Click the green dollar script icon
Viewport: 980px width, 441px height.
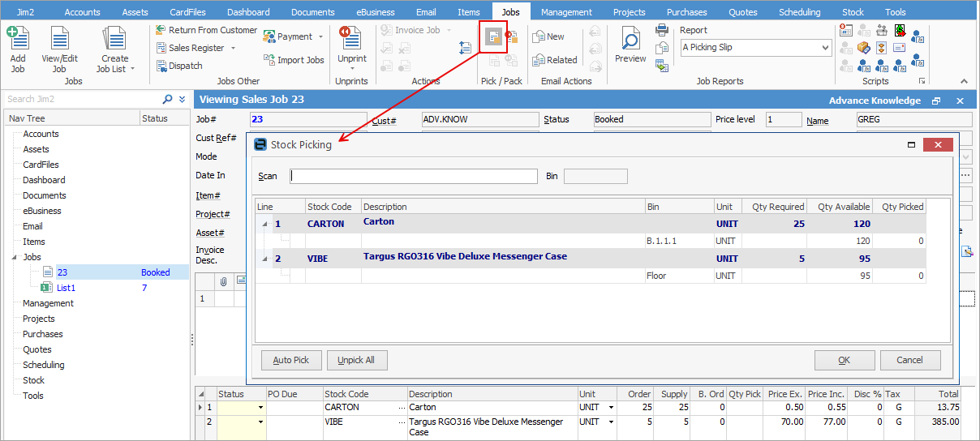click(900, 30)
